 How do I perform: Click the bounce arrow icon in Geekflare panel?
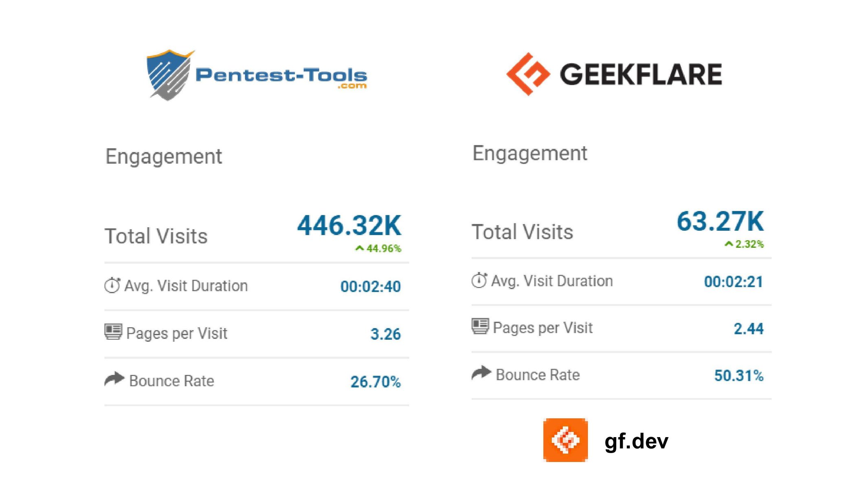coord(481,373)
